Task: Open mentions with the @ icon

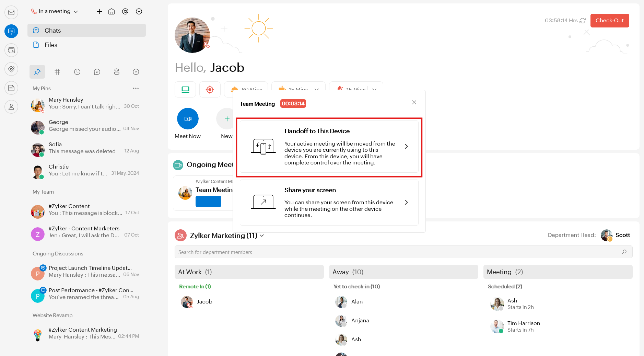Action: point(125,11)
